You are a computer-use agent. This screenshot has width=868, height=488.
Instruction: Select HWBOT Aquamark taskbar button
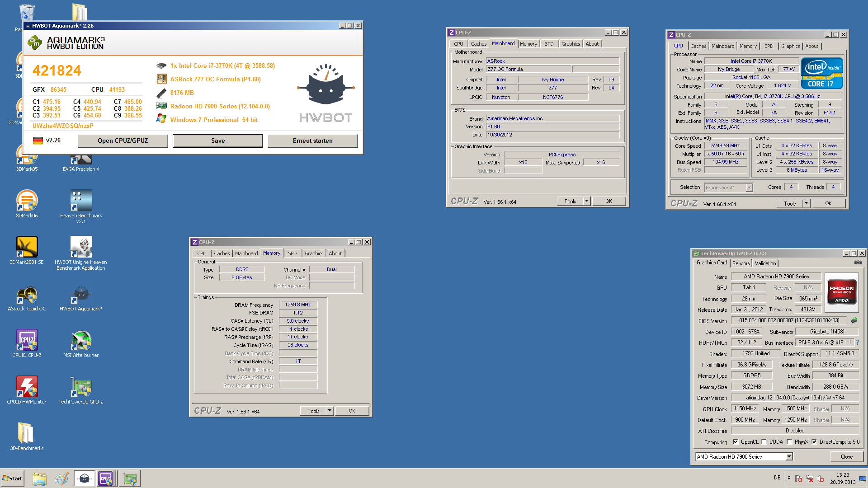84,479
